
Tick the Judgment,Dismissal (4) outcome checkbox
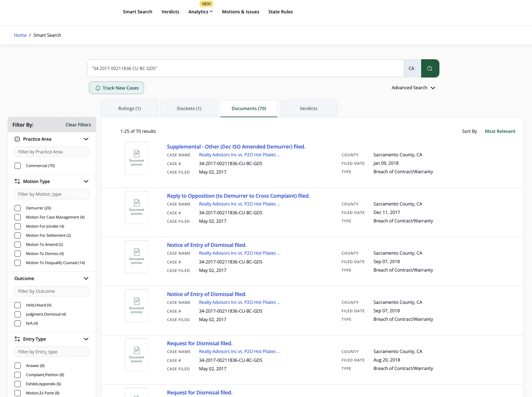click(18, 314)
